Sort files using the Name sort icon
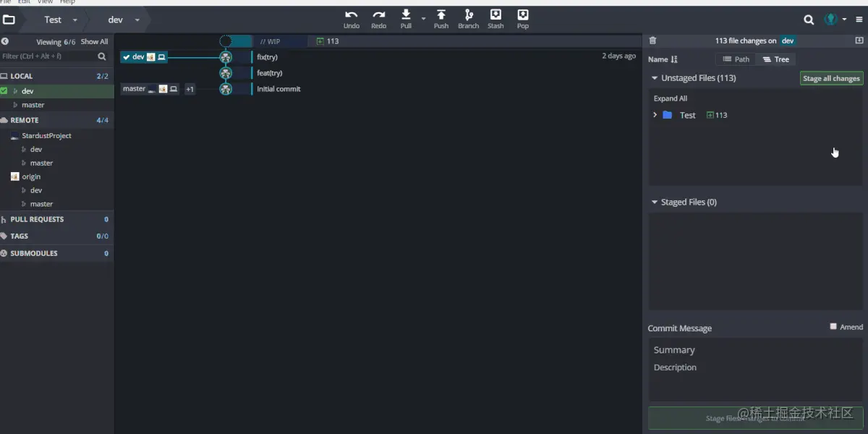 point(674,59)
